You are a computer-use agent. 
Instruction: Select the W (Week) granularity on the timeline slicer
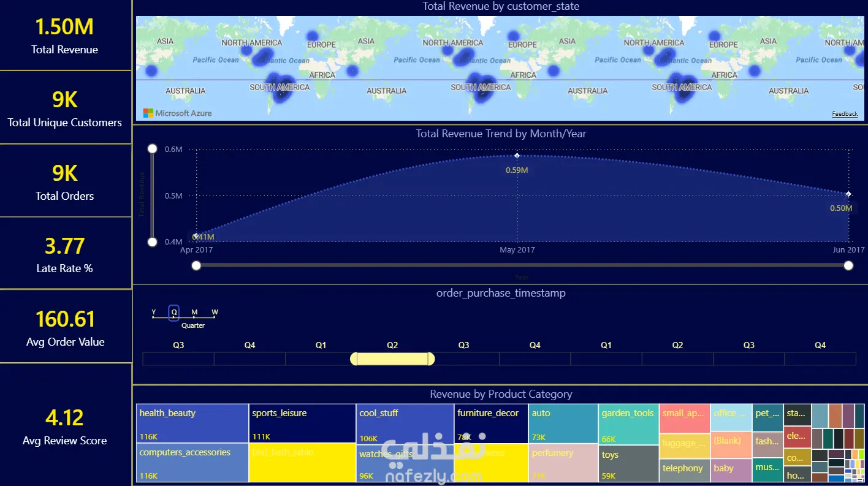tap(215, 313)
